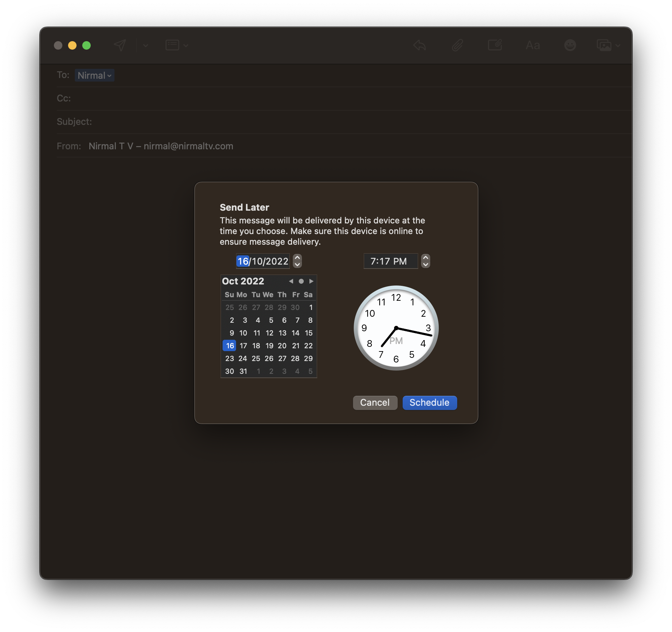Select October 29 in the calendar
This screenshot has height=632, width=672.
pos(308,358)
